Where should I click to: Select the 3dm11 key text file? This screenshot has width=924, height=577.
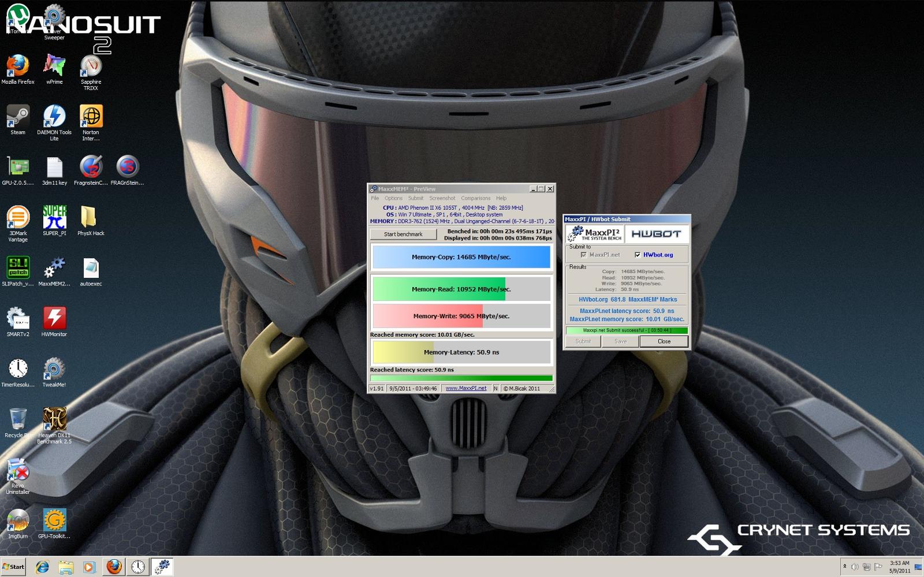54,170
